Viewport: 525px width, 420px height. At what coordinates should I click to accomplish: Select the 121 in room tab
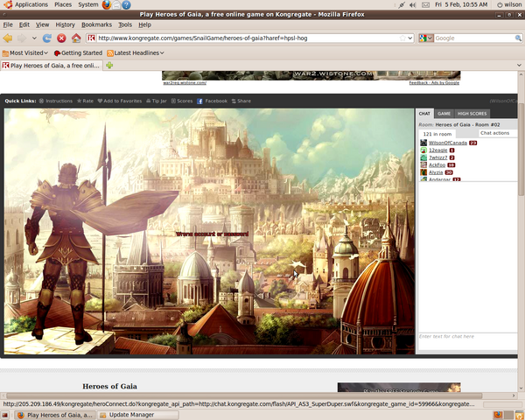click(x=437, y=134)
